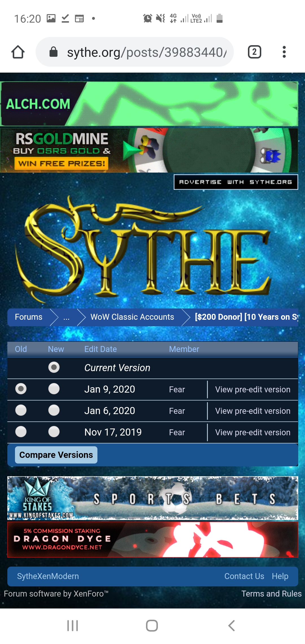The width and height of the screenshot is (305, 644).
Task: Open the recent apps navigation button
Action: click(73, 625)
